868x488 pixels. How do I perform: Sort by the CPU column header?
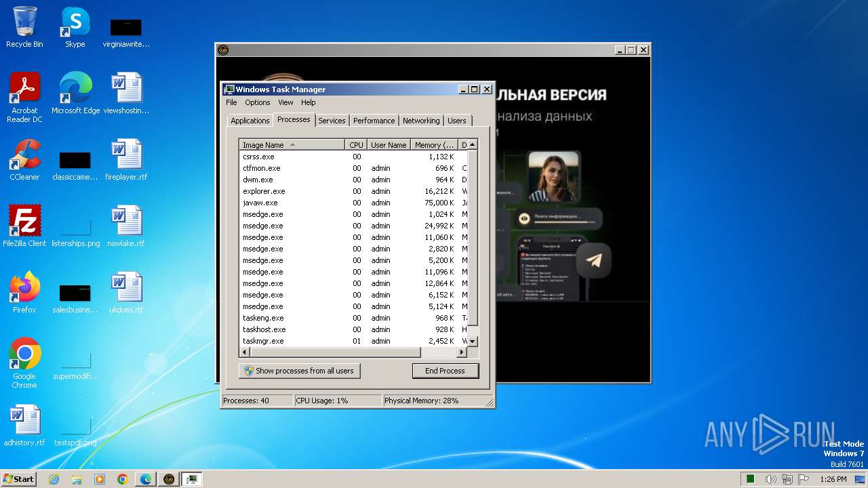tap(356, 145)
